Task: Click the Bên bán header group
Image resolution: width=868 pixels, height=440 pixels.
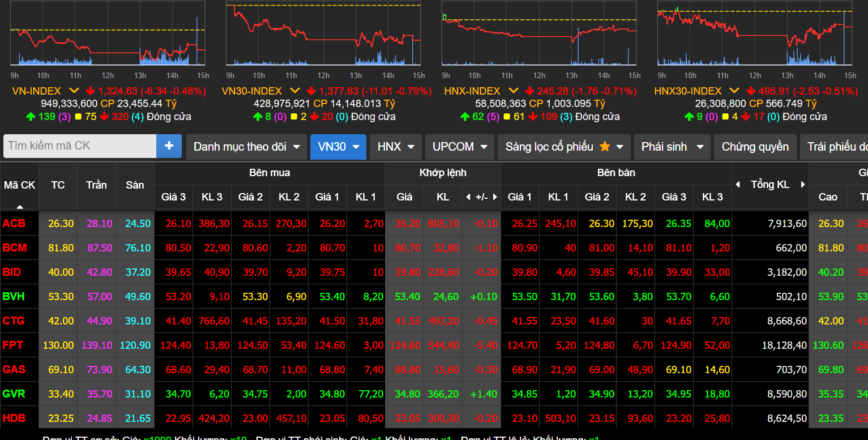Action: coord(616,173)
